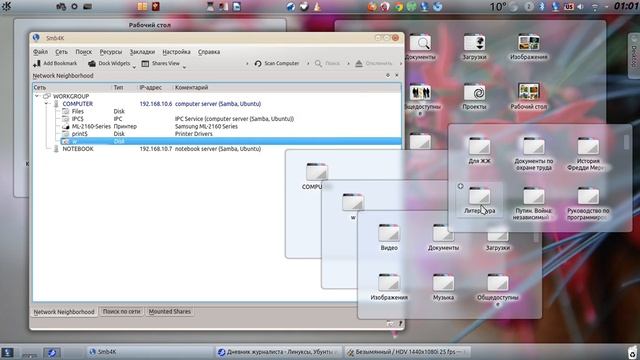Sort by the Сеть column header
Viewport: 640px width, 360px height.
point(72,87)
